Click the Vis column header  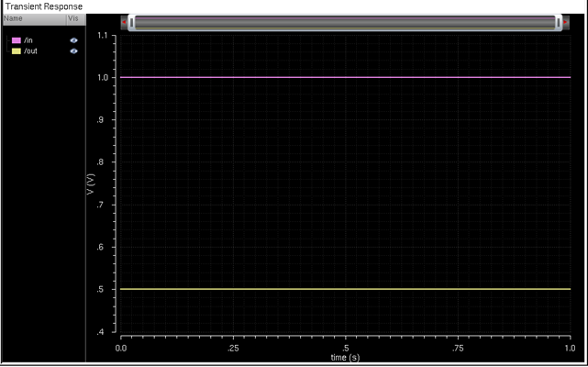click(76, 18)
